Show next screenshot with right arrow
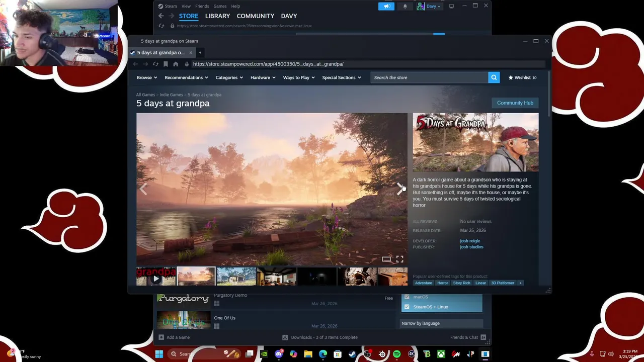Screen dimensions: 644x362 point(400,189)
